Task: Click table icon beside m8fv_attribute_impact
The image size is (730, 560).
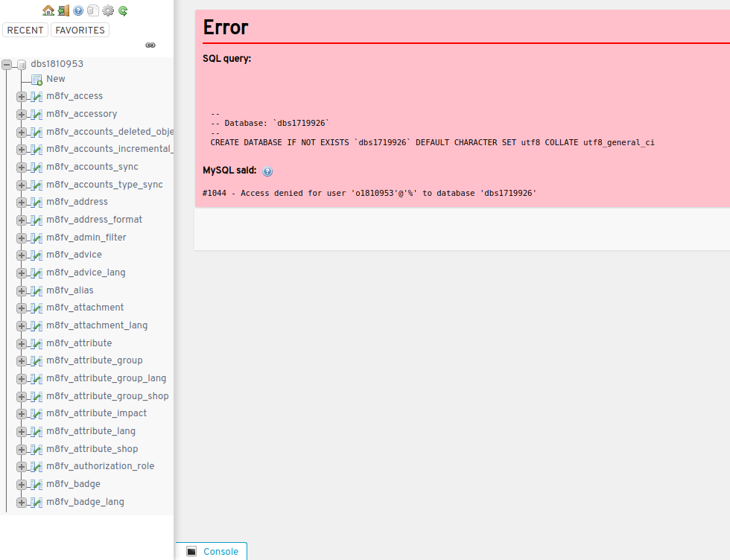Action: coord(36,414)
